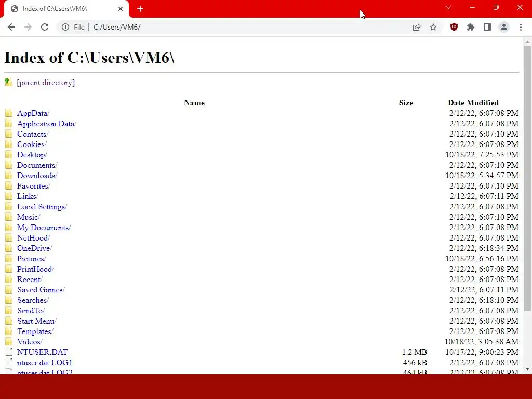Open the Pictures folder

(x=32, y=259)
